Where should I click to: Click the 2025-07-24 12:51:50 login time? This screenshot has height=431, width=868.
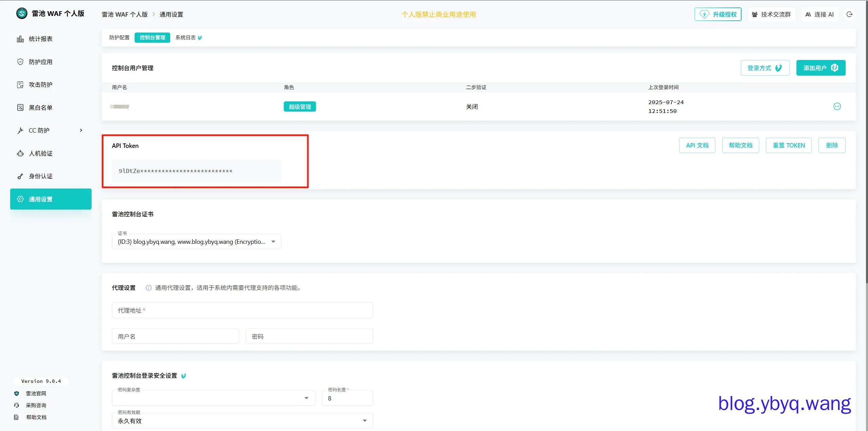[x=666, y=106]
